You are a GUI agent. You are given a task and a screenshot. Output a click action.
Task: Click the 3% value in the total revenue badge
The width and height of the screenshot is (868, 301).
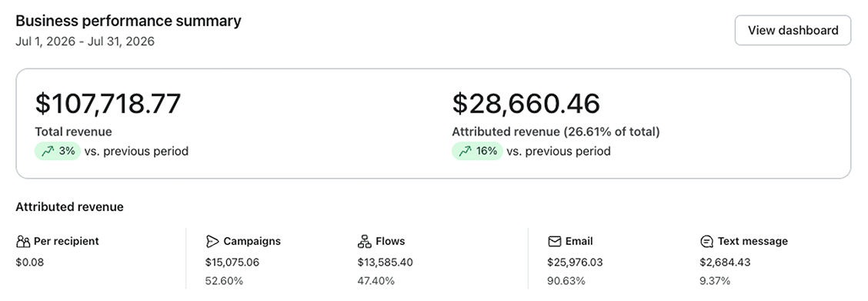tap(66, 151)
